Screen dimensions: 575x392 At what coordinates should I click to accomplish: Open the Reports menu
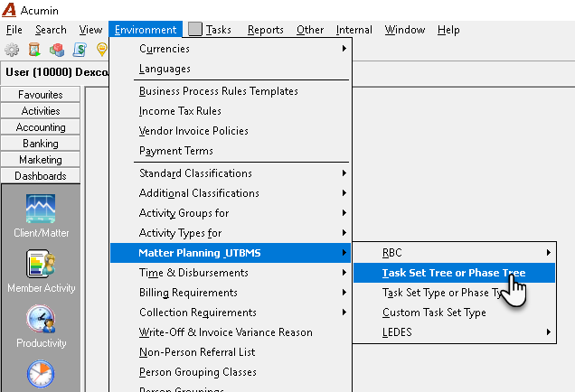click(x=266, y=30)
